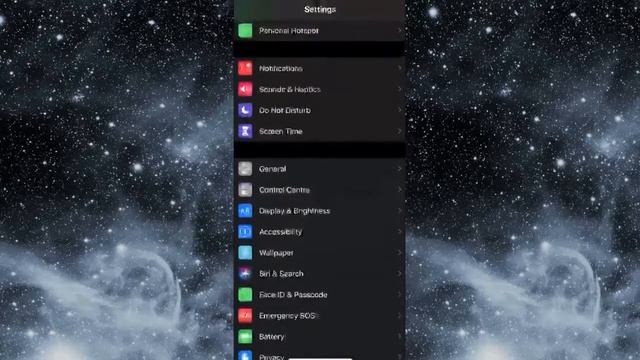Click the Battery row chevron
The height and width of the screenshot is (360, 640).
pyautogui.click(x=399, y=337)
